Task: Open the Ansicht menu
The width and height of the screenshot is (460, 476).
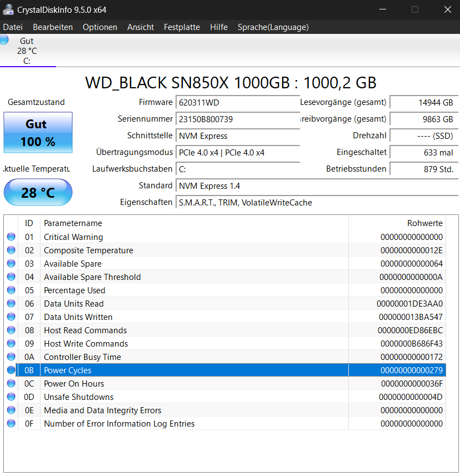Action: [x=141, y=27]
